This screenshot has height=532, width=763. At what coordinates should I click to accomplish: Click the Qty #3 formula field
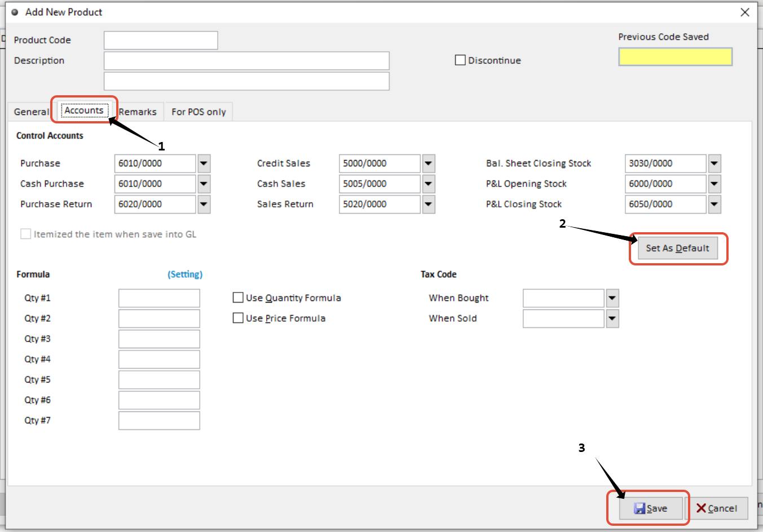point(159,339)
